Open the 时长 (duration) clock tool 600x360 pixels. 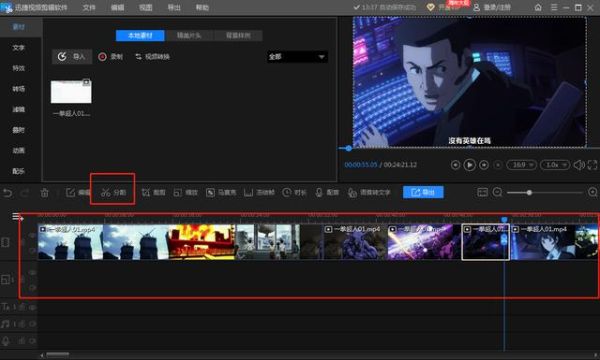[x=294, y=192]
